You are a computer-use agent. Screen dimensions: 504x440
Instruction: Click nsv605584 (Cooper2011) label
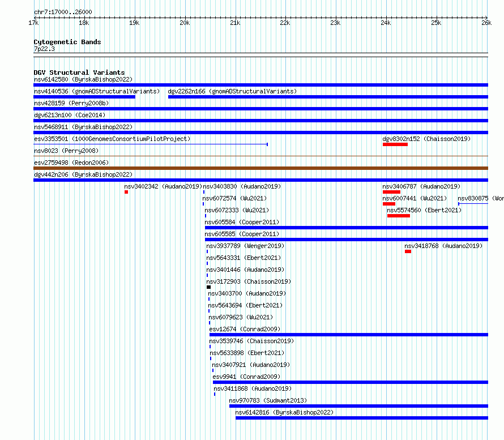[x=242, y=222]
